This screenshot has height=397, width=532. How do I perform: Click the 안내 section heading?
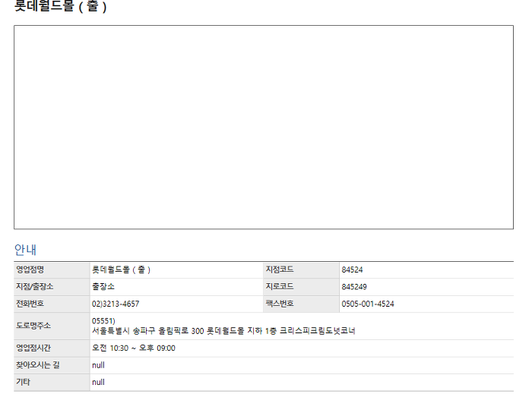click(x=25, y=250)
